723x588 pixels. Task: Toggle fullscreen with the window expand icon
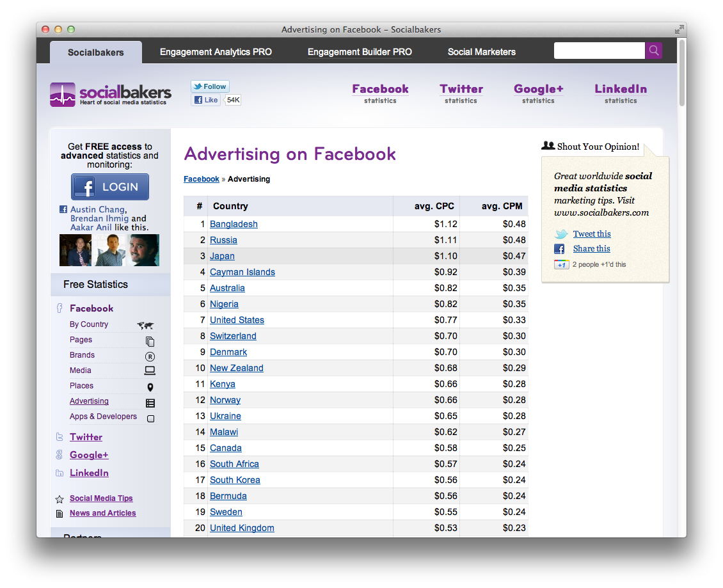pos(679,29)
